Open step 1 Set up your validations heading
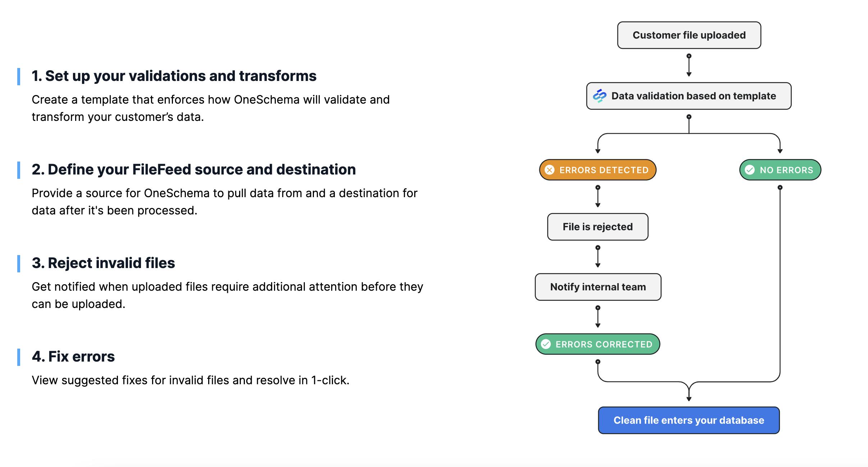This screenshot has height=467, width=868. [174, 76]
